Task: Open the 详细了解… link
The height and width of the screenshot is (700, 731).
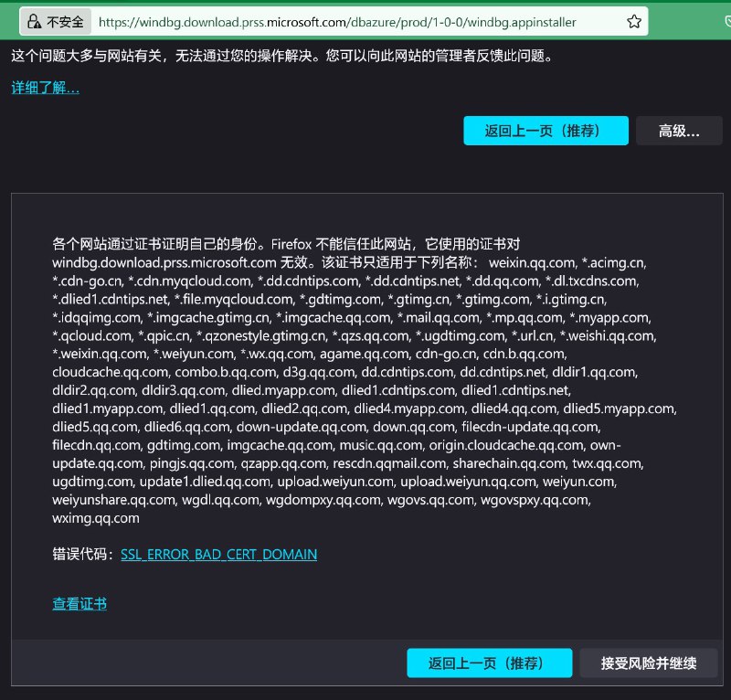Action: click(45, 87)
